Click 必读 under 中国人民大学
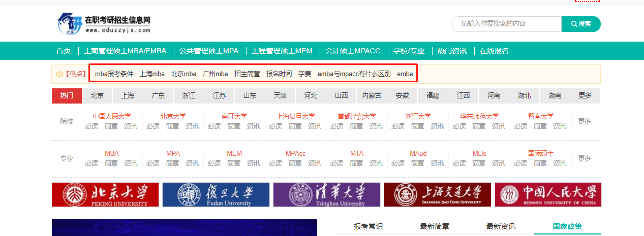 [x=91, y=126]
